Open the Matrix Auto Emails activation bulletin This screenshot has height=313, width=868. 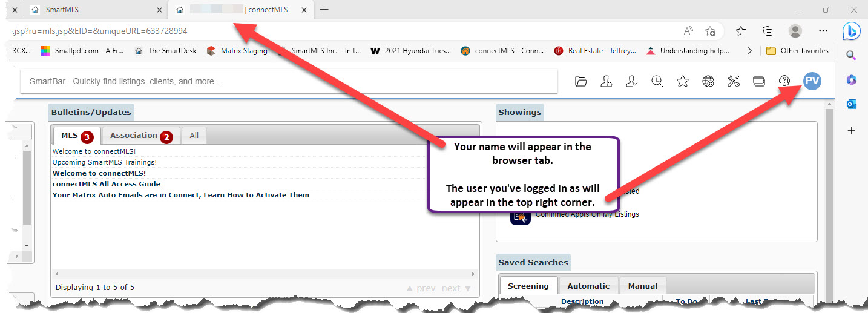pyautogui.click(x=180, y=195)
